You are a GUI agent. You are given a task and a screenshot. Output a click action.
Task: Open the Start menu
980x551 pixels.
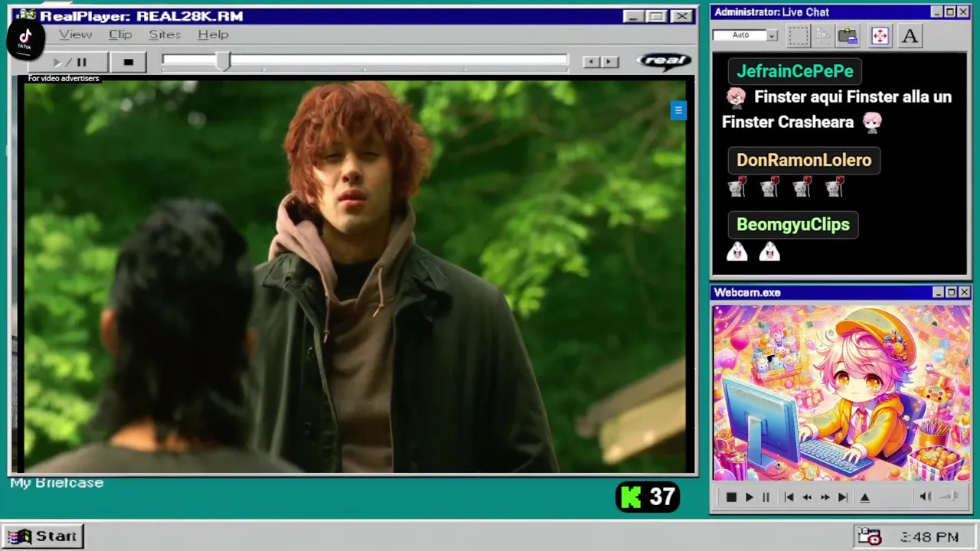click(43, 536)
